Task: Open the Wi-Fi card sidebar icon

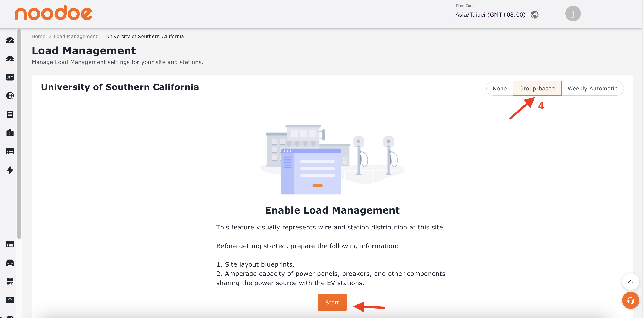Action: coord(10,300)
